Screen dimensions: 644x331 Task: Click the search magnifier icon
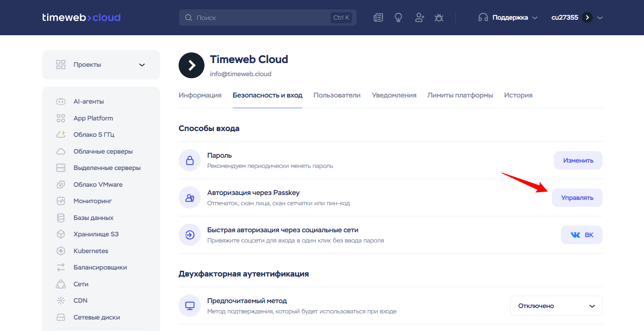[188, 18]
